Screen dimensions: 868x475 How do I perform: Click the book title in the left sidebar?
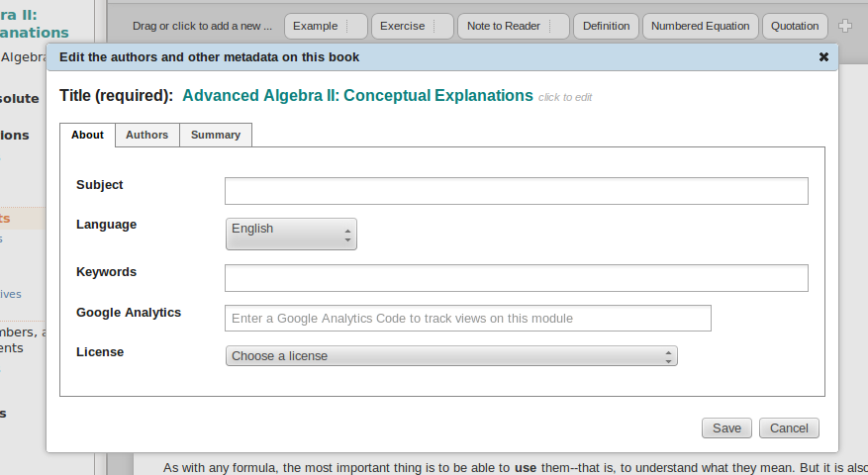[x=35, y=25]
